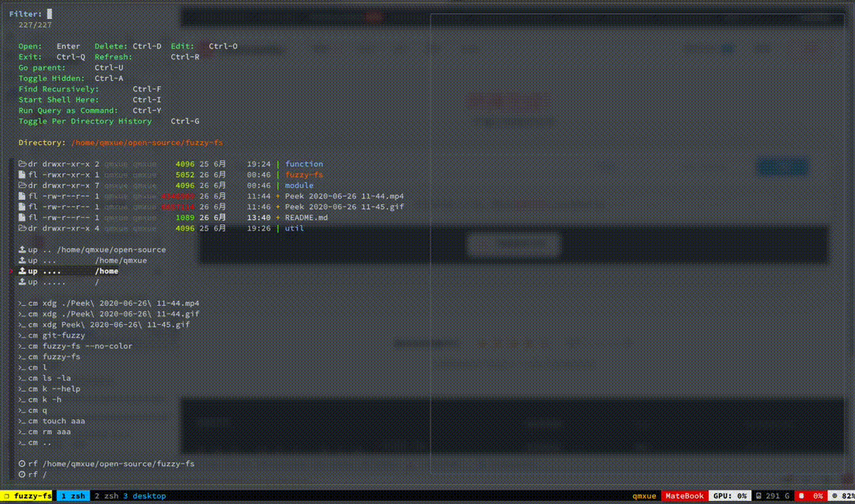The image size is (855, 504).
Task: Click folder icon of function directory row
Action: [22, 164]
